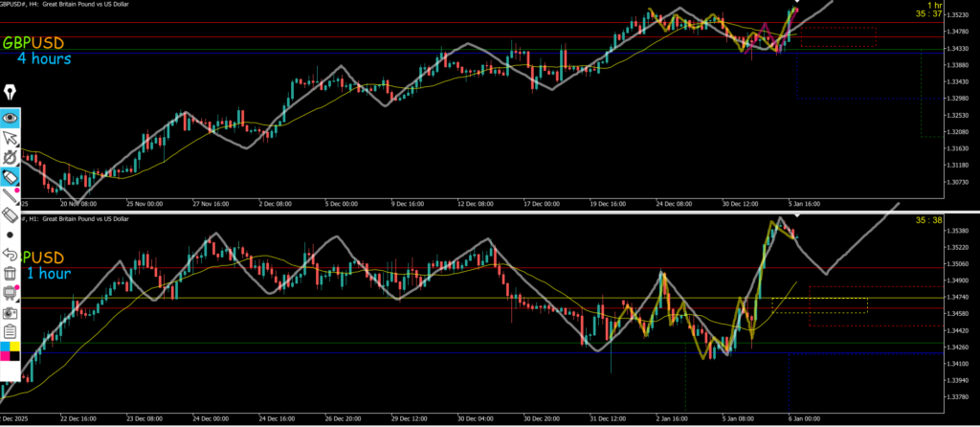The image size is (980, 427).
Task: Click the pen nib icon above the toolbar
Action: (x=11, y=92)
